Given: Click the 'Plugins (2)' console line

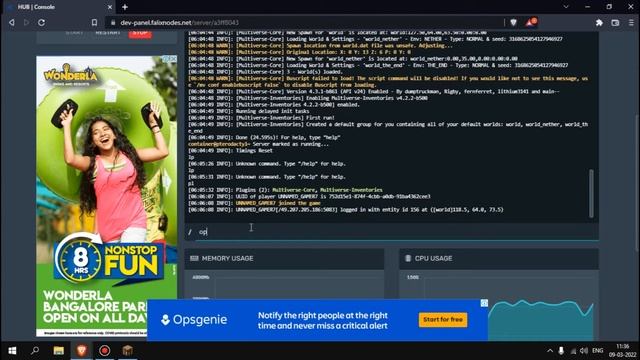Looking at the screenshot, I should click(285, 190).
